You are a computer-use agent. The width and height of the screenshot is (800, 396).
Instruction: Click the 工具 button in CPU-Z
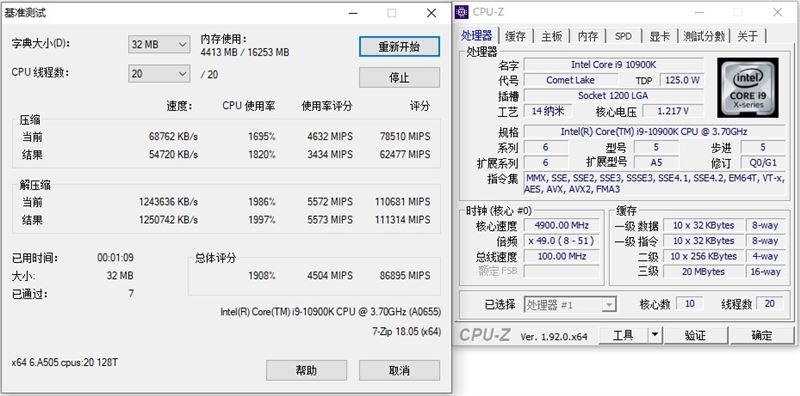pos(623,335)
